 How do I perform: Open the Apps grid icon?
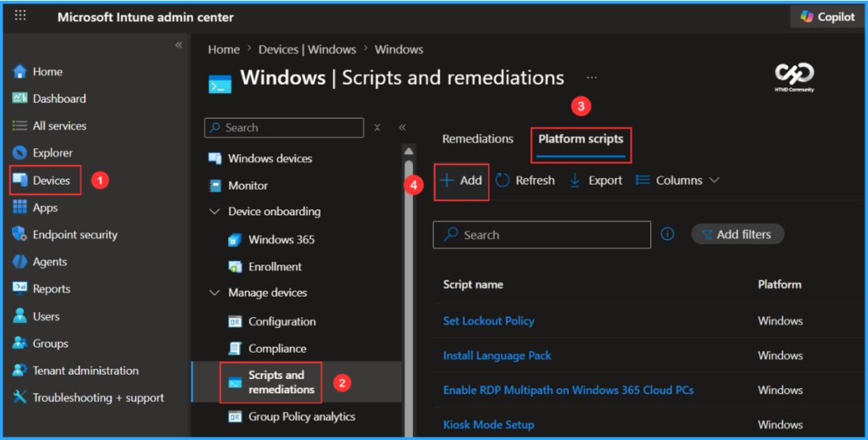(x=20, y=207)
